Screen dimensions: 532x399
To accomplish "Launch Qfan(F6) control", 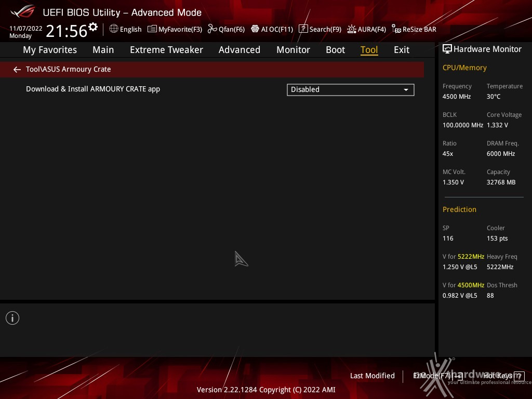I will (232, 29).
